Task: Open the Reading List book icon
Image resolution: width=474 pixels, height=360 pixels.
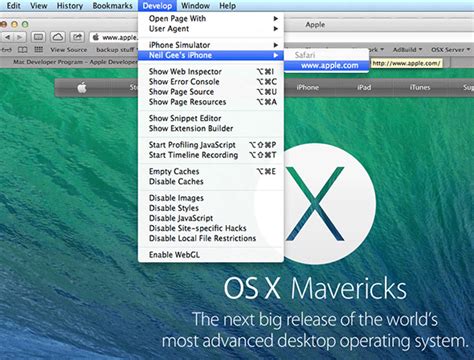Action: (x=22, y=50)
